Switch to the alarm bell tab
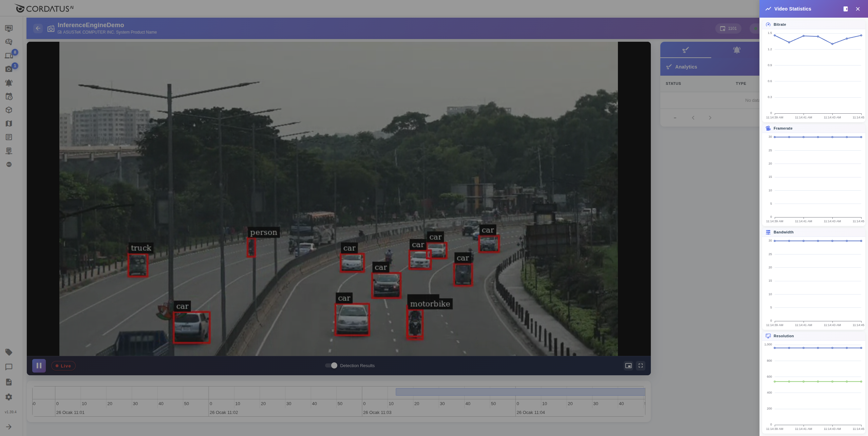Image resolution: width=868 pixels, height=436 pixels. [736, 50]
